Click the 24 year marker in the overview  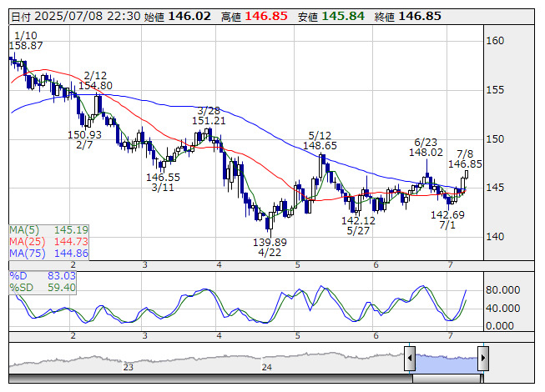266,367
